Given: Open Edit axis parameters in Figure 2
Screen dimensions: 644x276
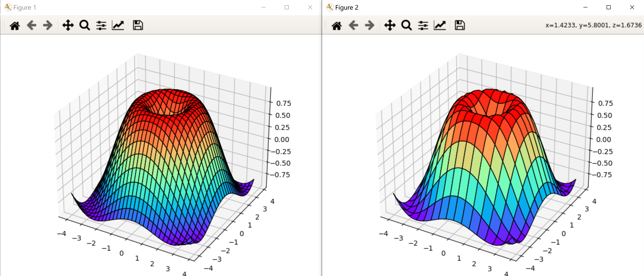Looking at the screenshot, I should click(440, 25).
